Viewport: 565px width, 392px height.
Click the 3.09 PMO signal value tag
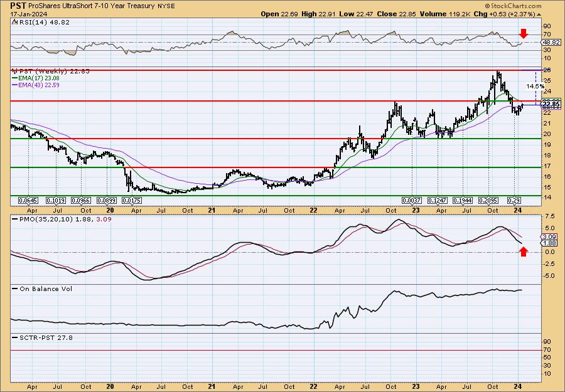548,237
